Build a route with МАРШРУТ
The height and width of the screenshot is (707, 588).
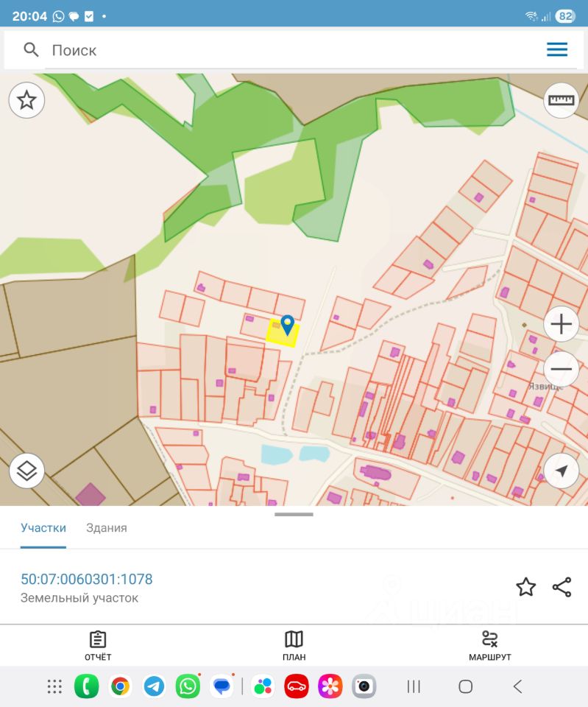(x=490, y=646)
